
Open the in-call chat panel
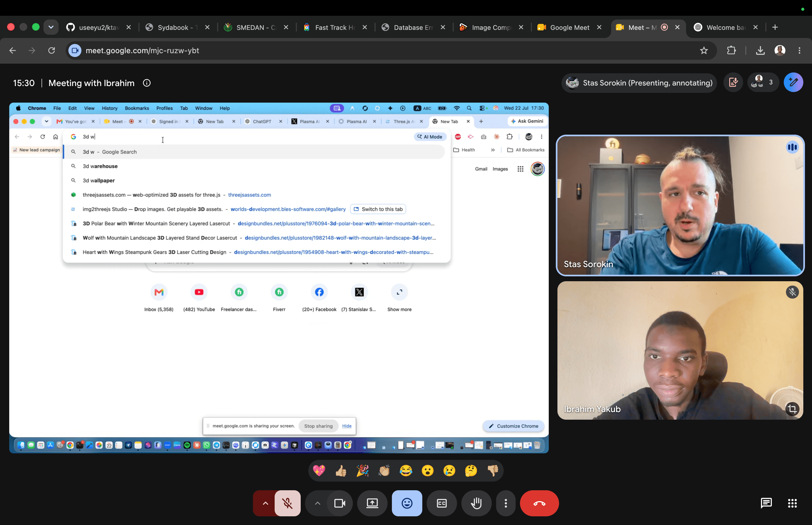pos(766,503)
